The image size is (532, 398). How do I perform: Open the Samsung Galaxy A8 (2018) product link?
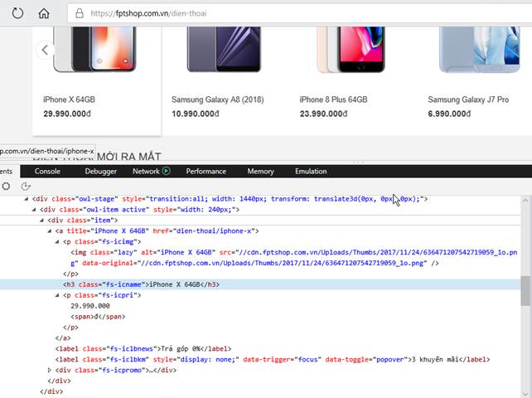[217, 99]
